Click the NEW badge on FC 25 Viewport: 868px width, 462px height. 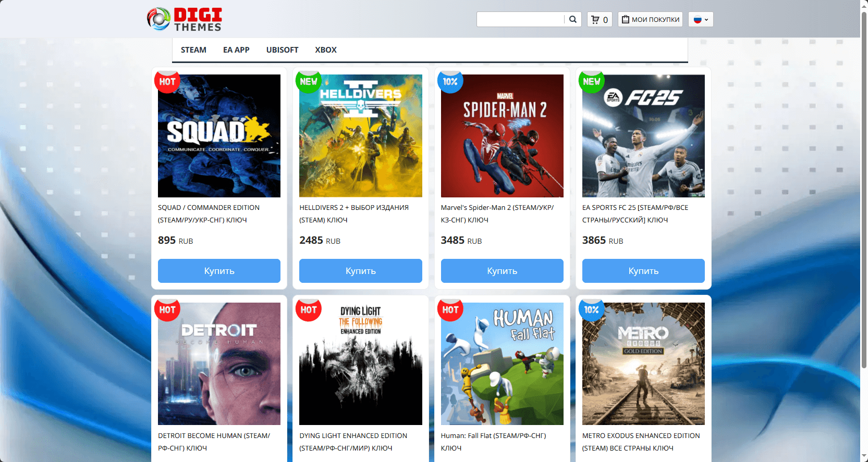pos(592,81)
